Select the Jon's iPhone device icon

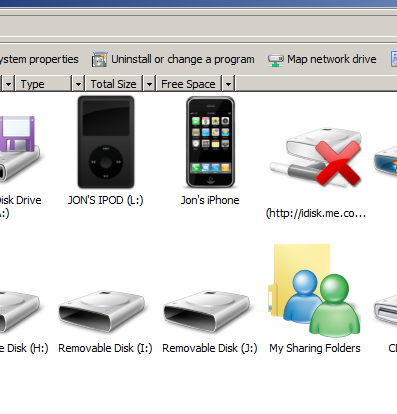click(x=210, y=142)
